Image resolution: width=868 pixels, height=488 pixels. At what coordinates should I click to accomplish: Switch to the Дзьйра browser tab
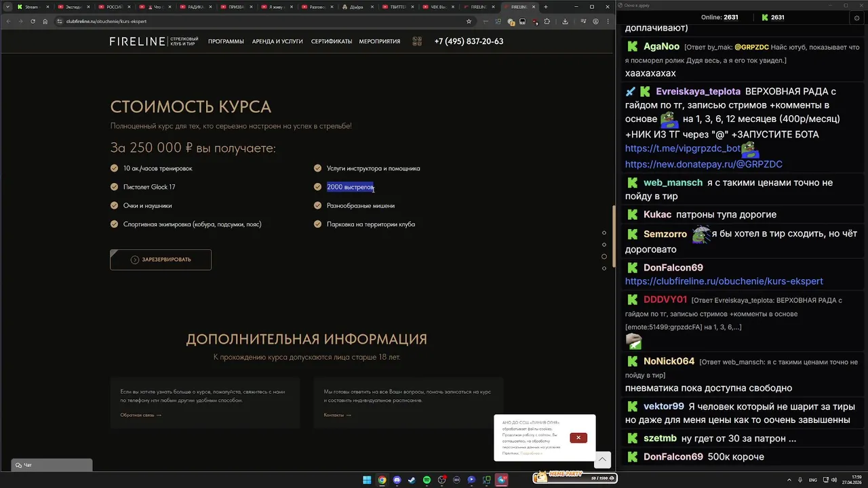(357, 7)
